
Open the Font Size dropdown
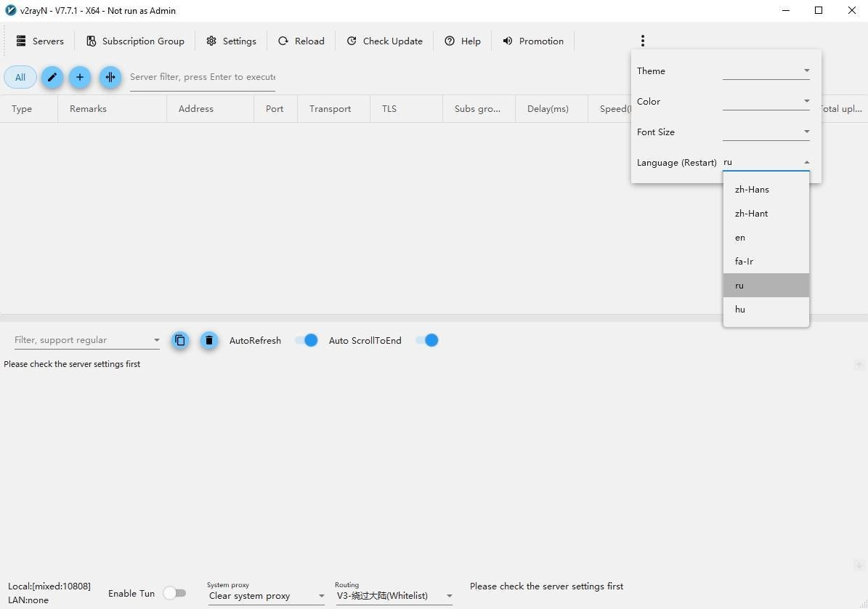(x=766, y=132)
